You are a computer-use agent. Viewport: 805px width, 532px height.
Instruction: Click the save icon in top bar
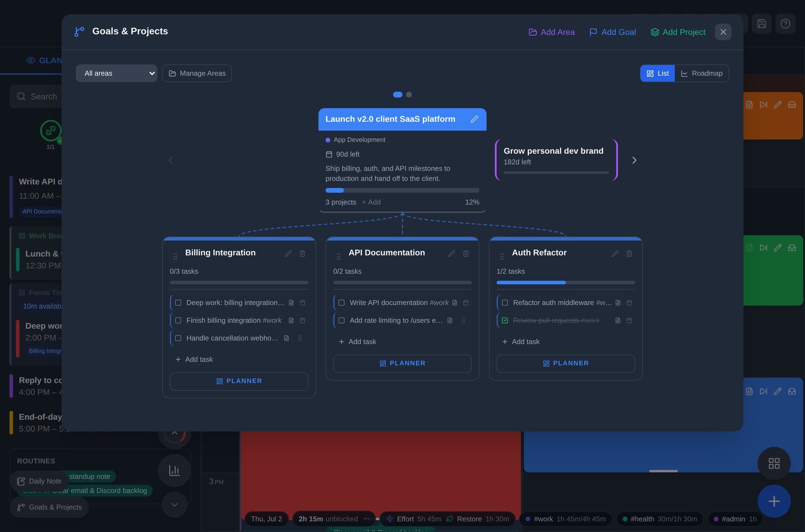762,24
